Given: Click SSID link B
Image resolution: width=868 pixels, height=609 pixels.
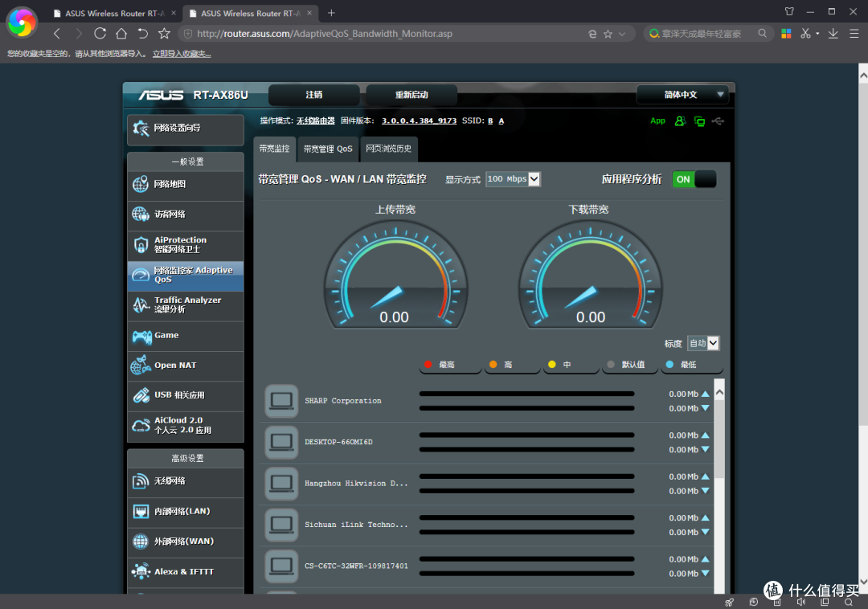Looking at the screenshot, I should [490, 121].
